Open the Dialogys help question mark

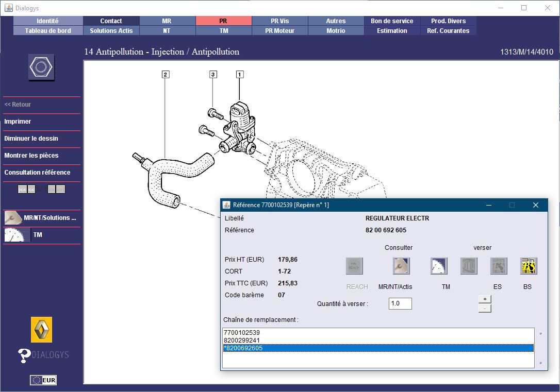tap(24, 355)
